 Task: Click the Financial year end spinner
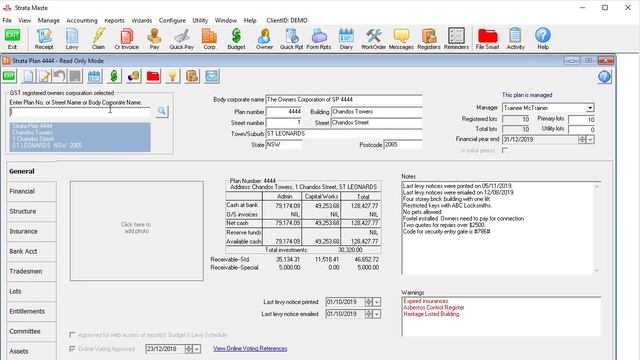[582, 140]
